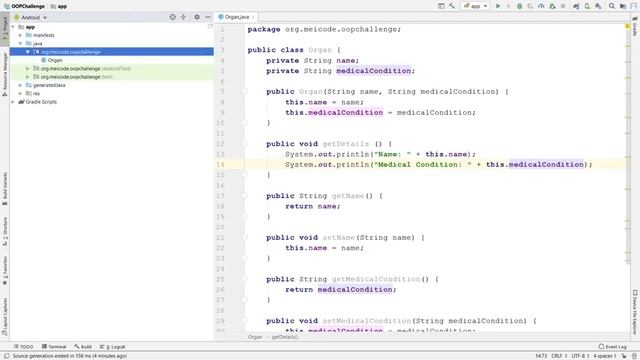Screen dimensions: 640x360
Task: Expand org.meicode.oopchallenge (androidTest) package
Action: tap(28, 69)
